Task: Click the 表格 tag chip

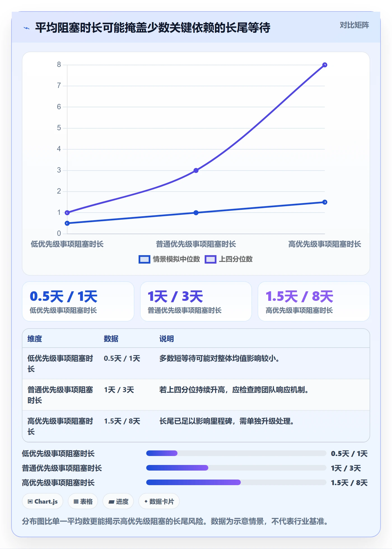Action: point(83,501)
